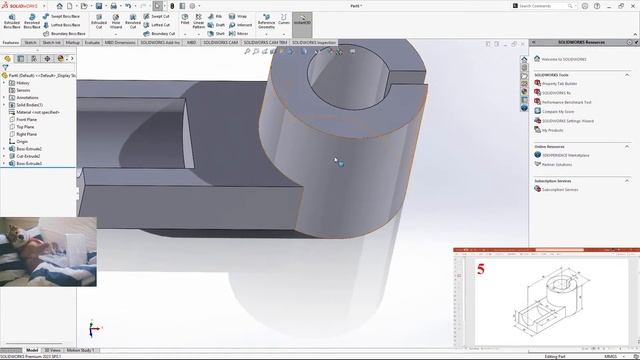The width and height of the screenshot is (640, 360).
Task: Open the SOLIDWORKS logo menu arrow
Action: click(44, 6)
